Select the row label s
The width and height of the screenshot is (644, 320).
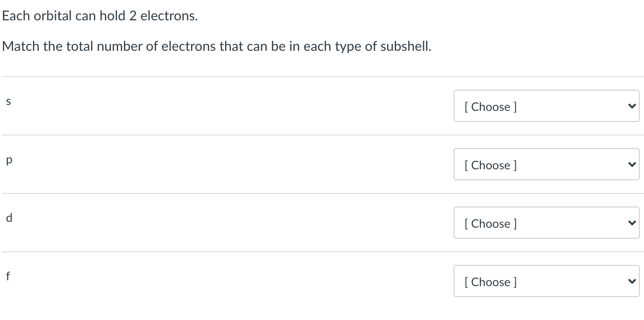(x=8, y=101)
